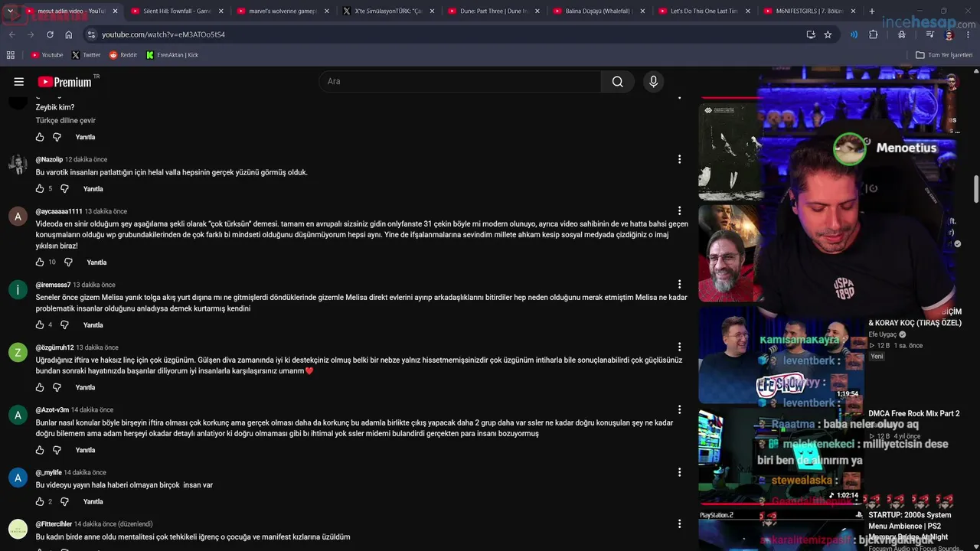Bookmark this page with the star icon

pyautogui.click(x=828, y=34)
